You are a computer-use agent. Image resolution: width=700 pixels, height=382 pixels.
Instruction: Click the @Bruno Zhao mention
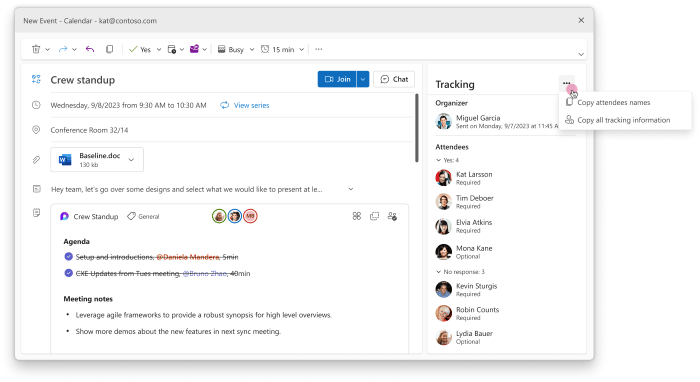pos(204,274)
